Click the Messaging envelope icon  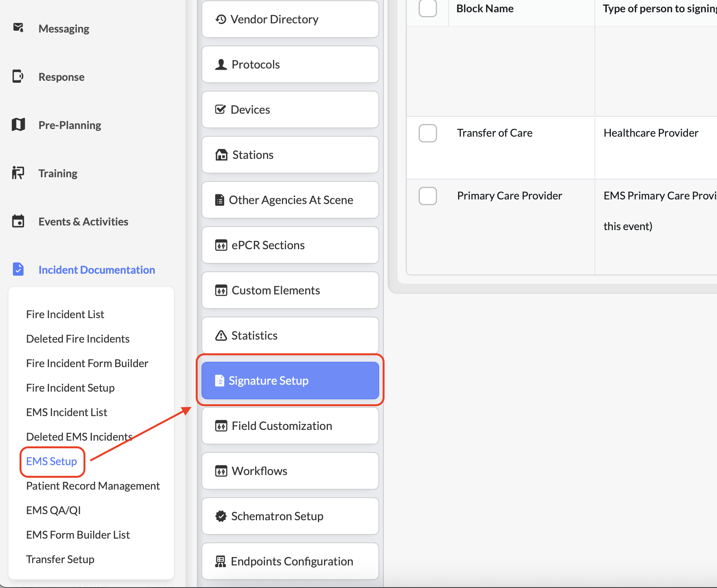tap(18, 28)
